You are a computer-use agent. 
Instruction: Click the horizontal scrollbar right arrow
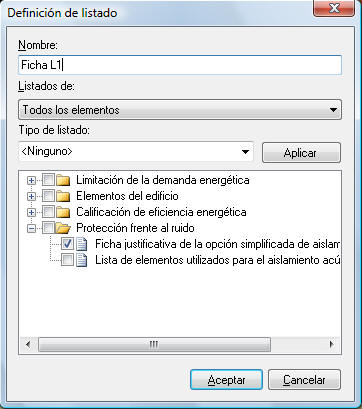pyautogui.click(x=331, y=344)
